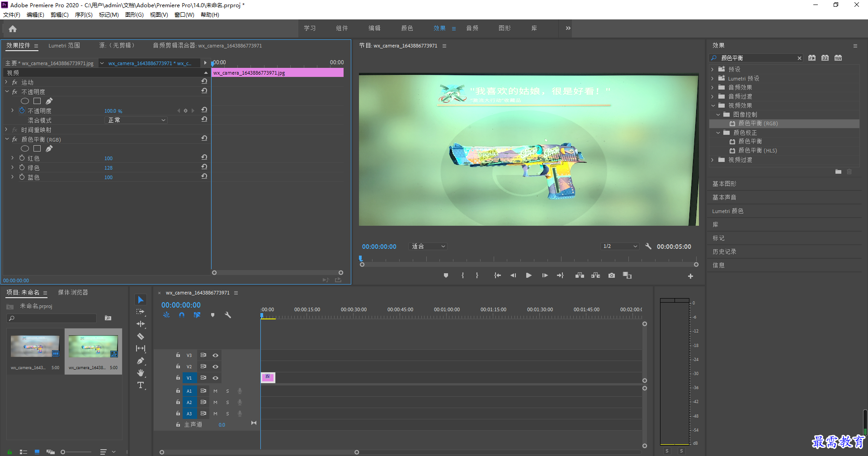The image size is (868, 456).
Task: Add a marker in Program monitor
Action: [446, 275]
